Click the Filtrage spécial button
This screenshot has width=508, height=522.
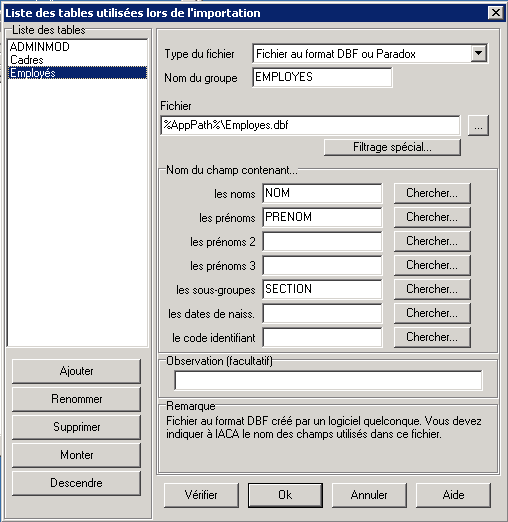point(392,147)
